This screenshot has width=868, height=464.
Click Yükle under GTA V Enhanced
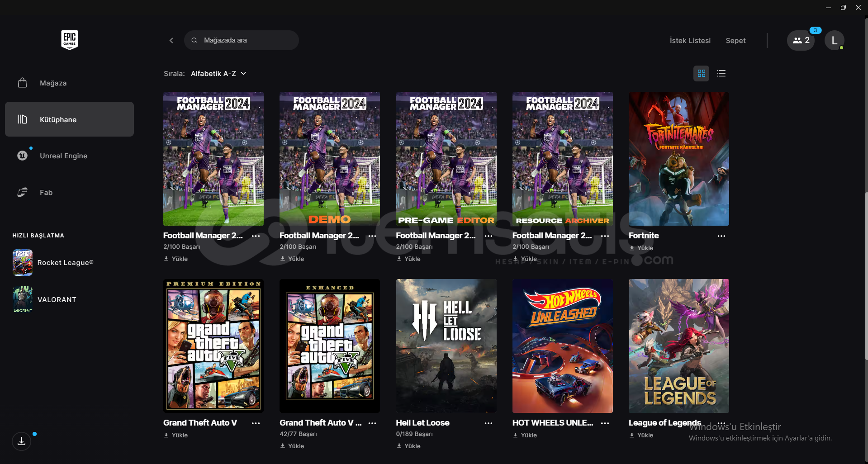coord(292,446)
